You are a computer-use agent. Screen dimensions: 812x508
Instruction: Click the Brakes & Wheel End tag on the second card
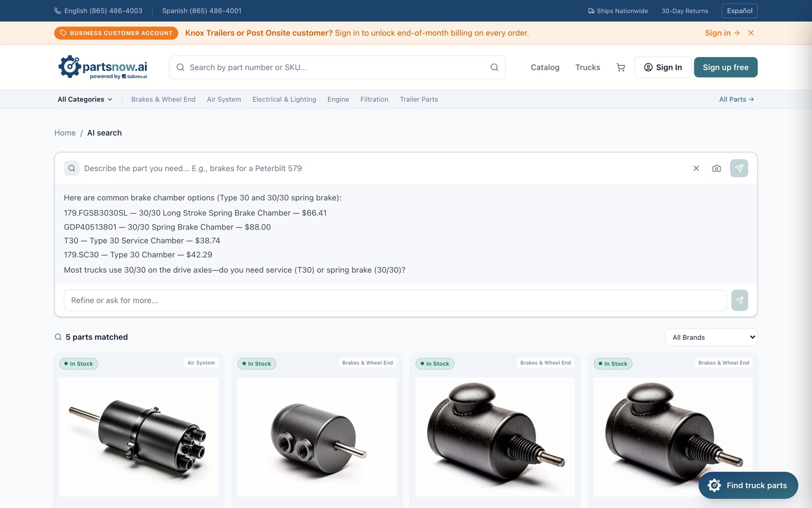367,363
